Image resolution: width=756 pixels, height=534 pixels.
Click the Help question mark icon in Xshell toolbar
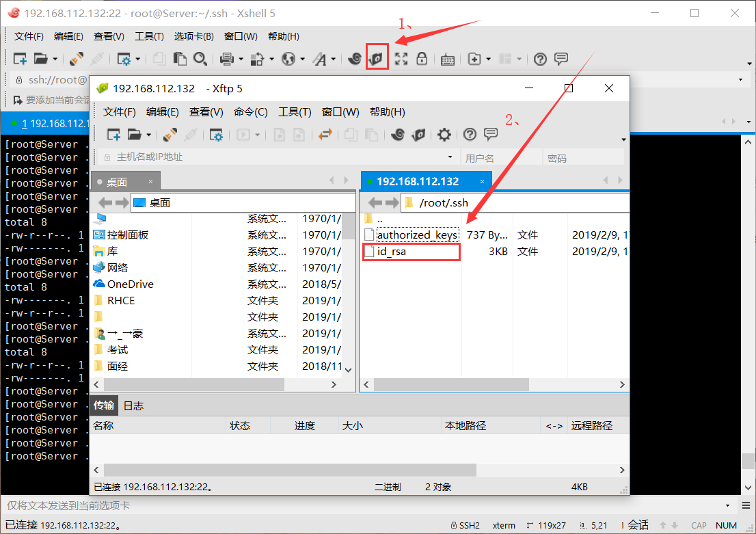click(x=540, y=59)
